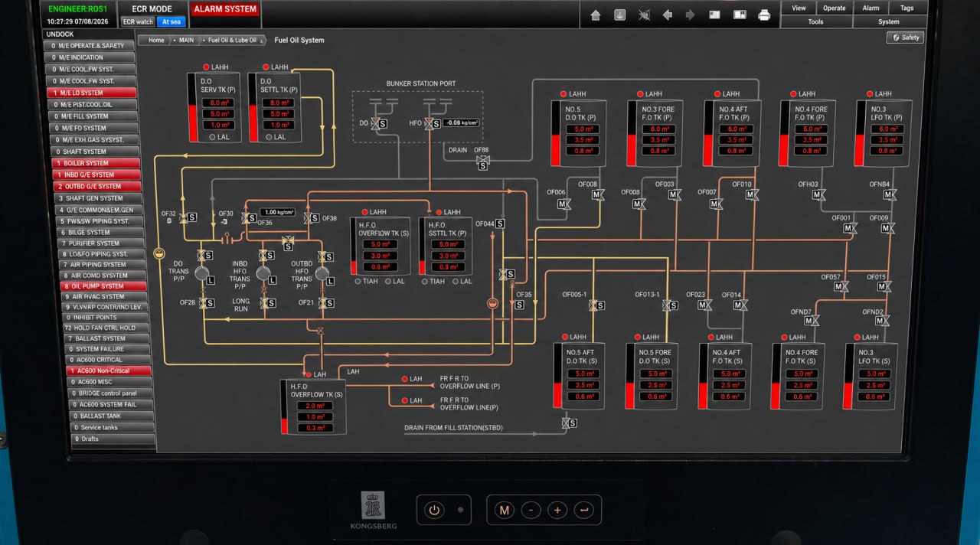Click the Safety button
Image resolution: width=980 pixels, height=545 pixels.
tap(906, 38)
